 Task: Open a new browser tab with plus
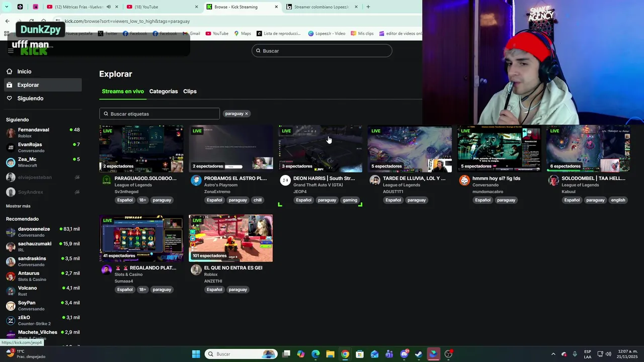[368, 7]
